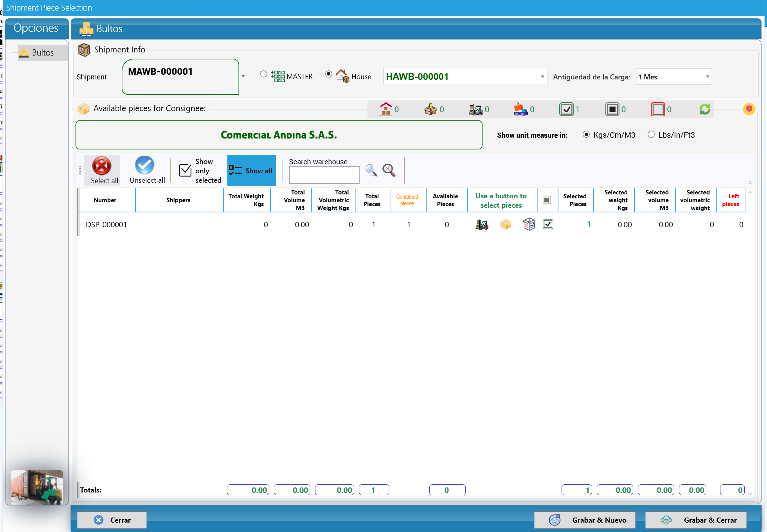The image size is (767, 532).
Task: Click the magnifier search warehouse icon
Action: [371, 170]
